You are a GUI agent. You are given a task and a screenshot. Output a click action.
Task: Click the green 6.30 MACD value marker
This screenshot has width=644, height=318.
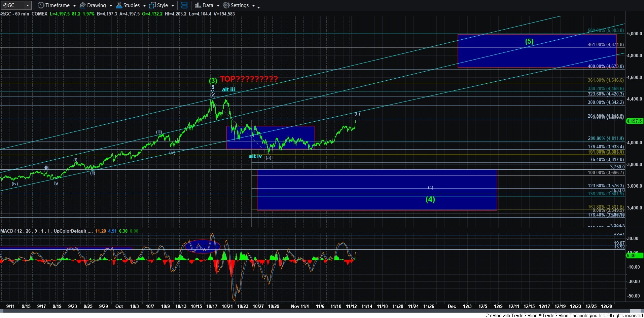(634, 255)
